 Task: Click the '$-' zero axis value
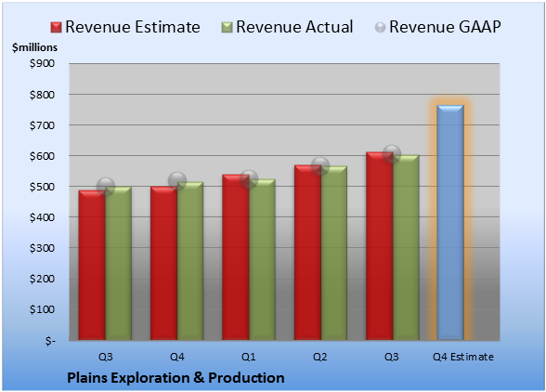pyautogui.click(x=50, y=341)
